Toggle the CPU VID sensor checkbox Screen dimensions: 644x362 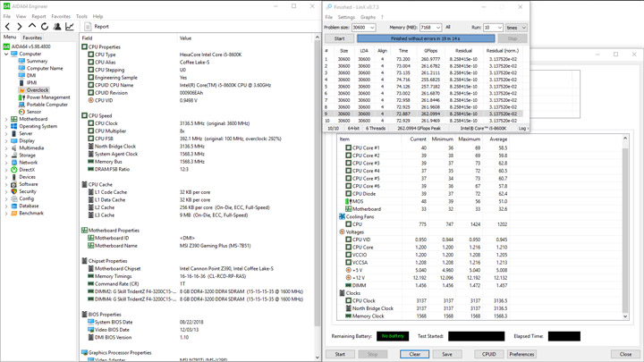348,240
